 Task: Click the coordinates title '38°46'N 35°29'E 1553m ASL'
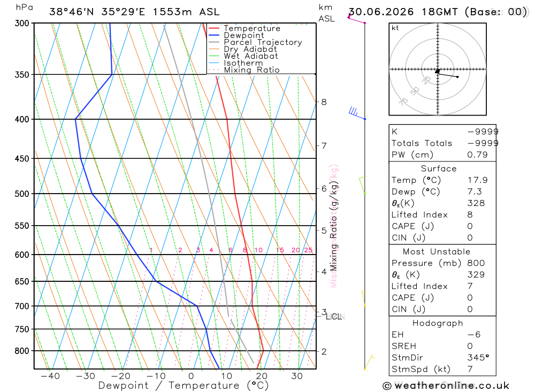click(134, 12)
